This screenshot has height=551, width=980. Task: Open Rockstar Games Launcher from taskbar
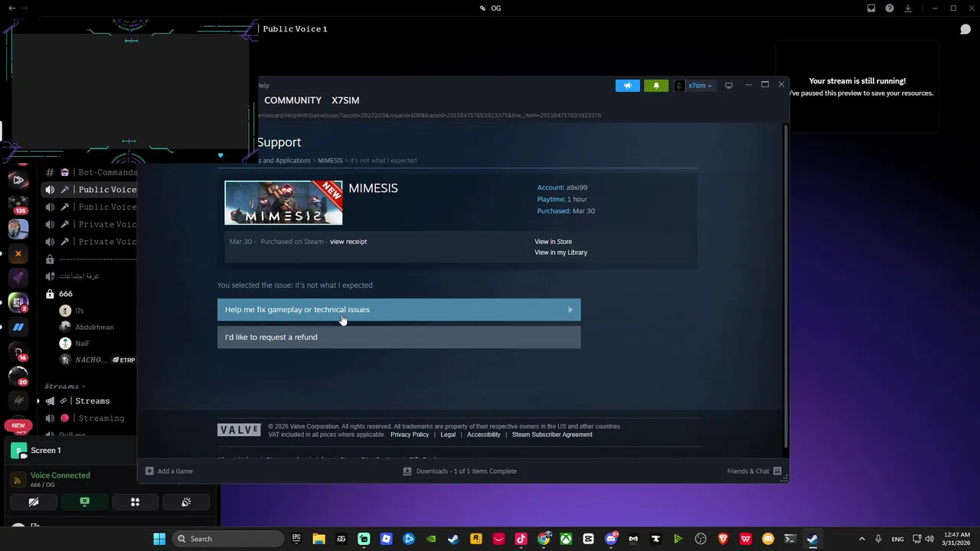475,539
